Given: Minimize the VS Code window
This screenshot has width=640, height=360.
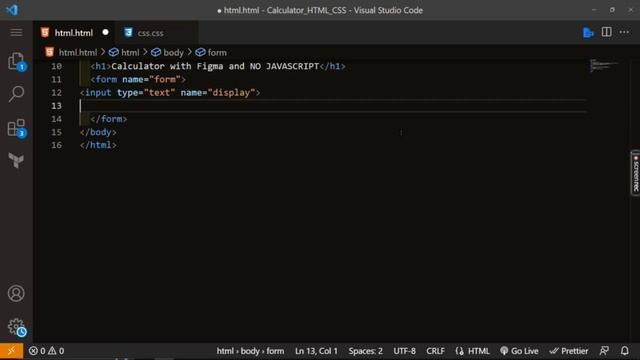Looking at the screenshot, I should (x=594, y=10).
